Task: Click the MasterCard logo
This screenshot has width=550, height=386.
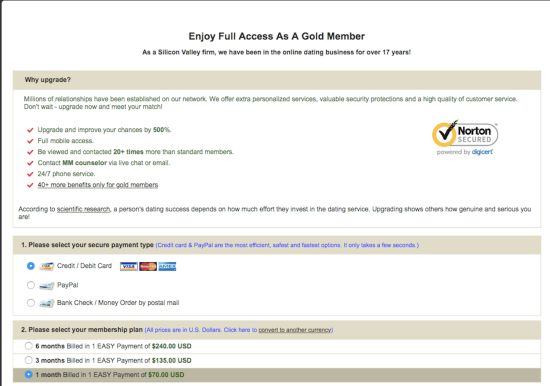Action: pyautogui.click(x=148, y=266)
